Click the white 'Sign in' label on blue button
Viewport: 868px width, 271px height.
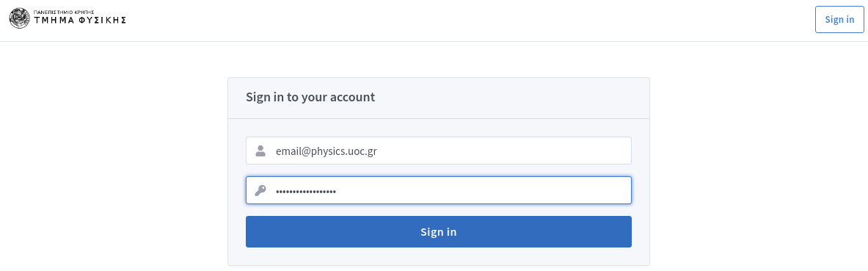(x=439, y=231)
